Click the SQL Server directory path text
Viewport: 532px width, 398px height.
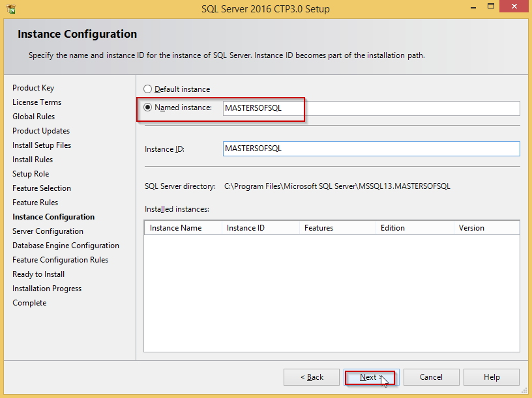point(337,186)
